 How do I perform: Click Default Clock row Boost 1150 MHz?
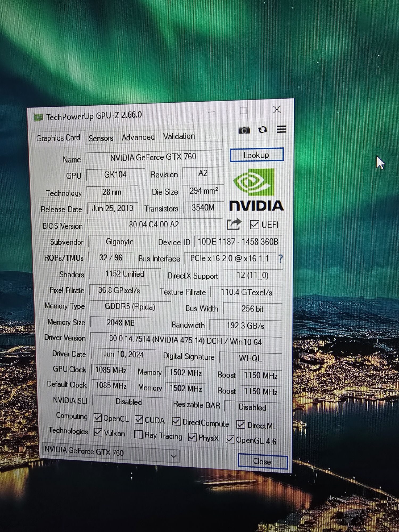point(261,391)
